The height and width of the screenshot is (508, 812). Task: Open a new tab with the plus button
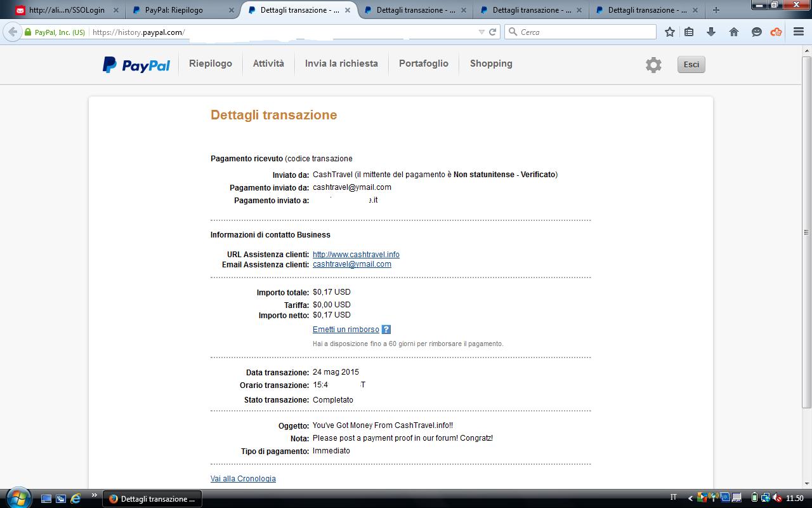pyautogui.click(x=716, y=10)
